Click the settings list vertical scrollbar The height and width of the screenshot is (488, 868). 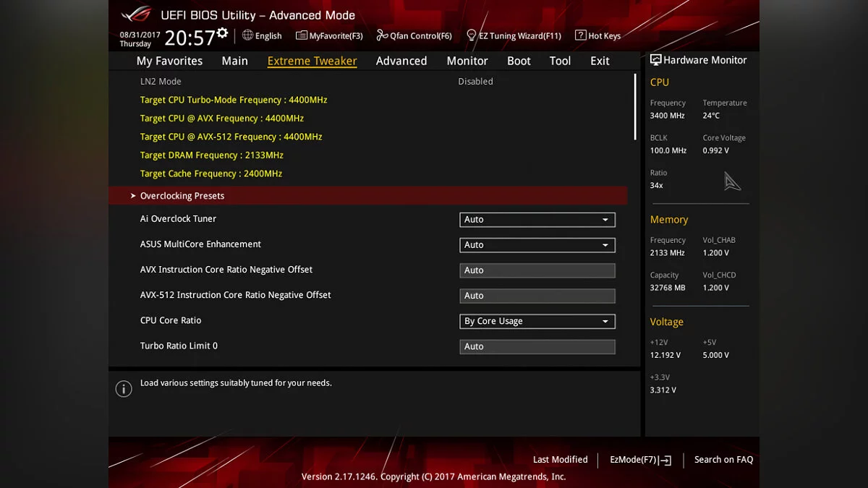[x=635, y=107]
